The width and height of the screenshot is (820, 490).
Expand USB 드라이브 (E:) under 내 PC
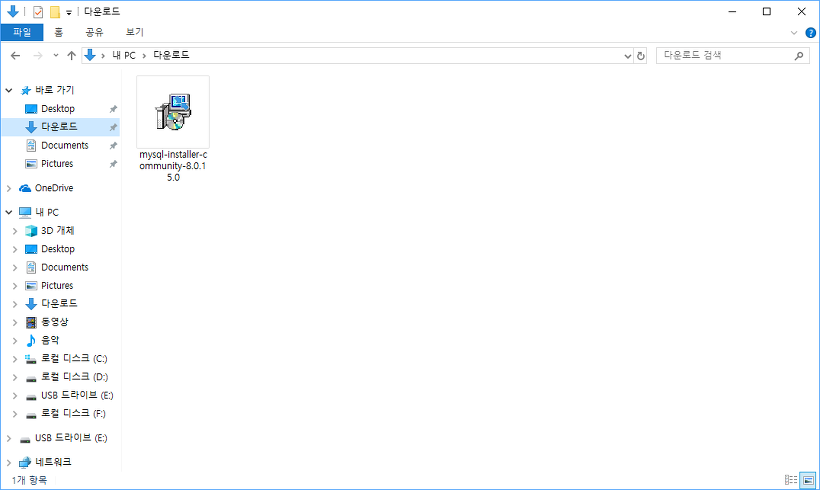pos(15,395)
